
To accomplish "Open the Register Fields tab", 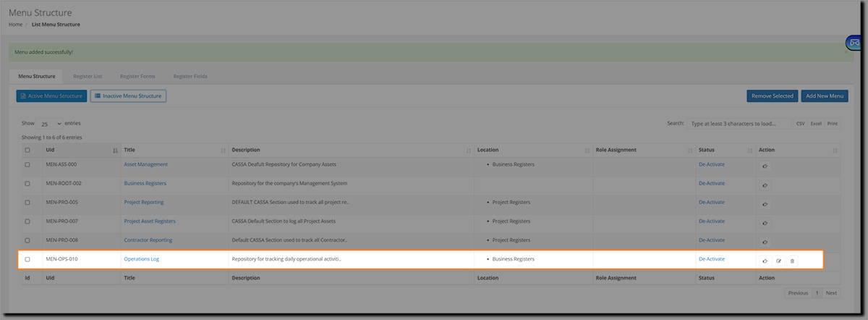I will tap(190, 76).
